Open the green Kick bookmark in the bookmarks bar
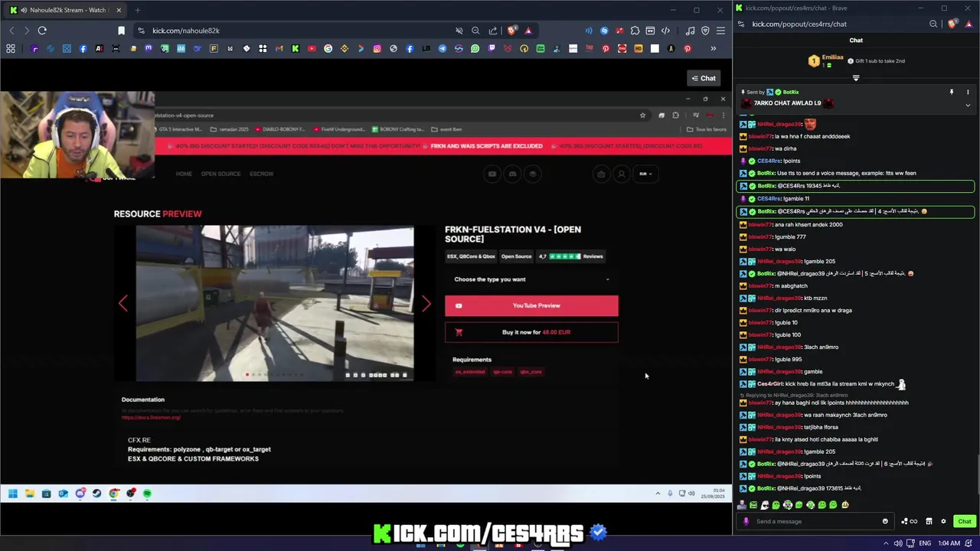The image size is (980, 551). tap(295, 49)
